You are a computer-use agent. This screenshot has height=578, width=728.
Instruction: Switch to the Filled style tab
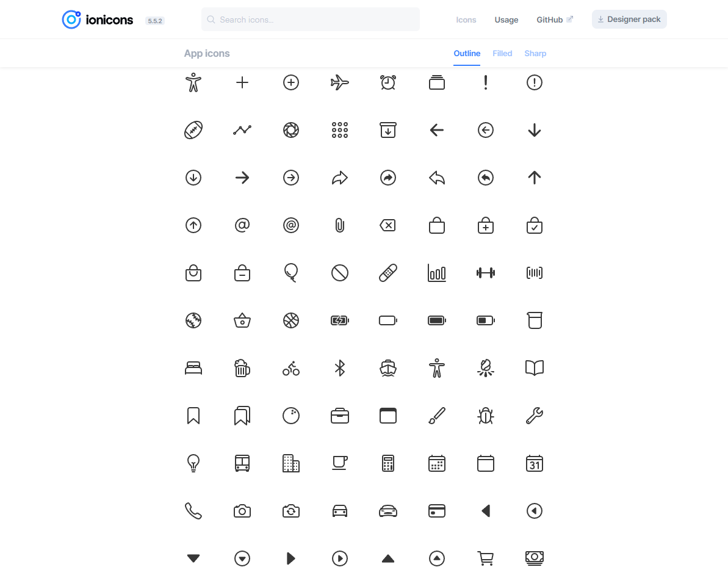tap(502, 53)
